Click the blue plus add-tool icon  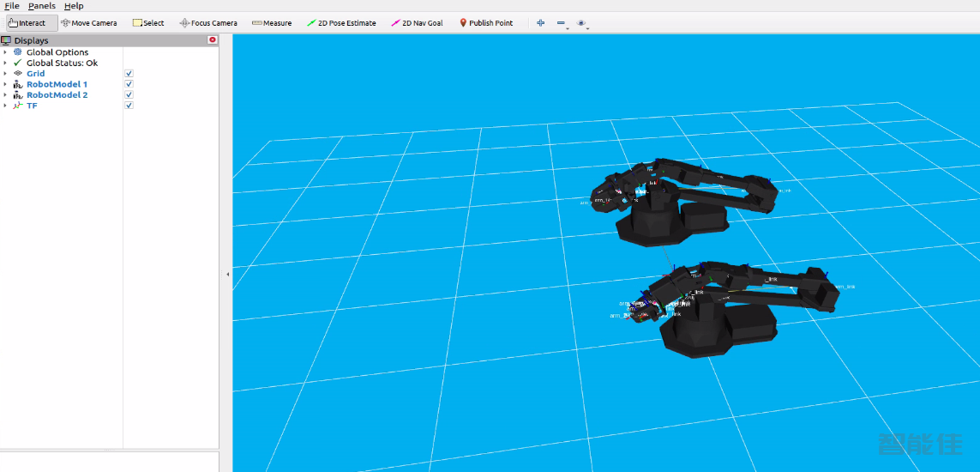540,23
